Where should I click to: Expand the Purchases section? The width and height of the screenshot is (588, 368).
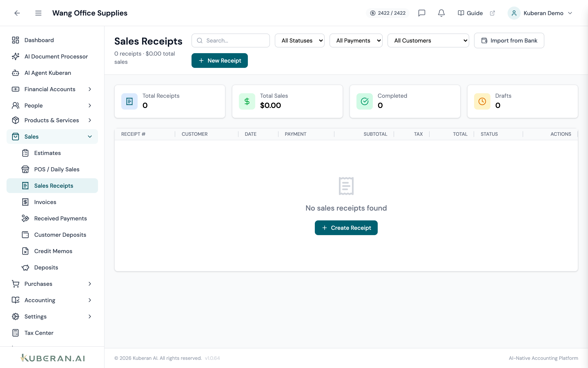click(52, 284)
